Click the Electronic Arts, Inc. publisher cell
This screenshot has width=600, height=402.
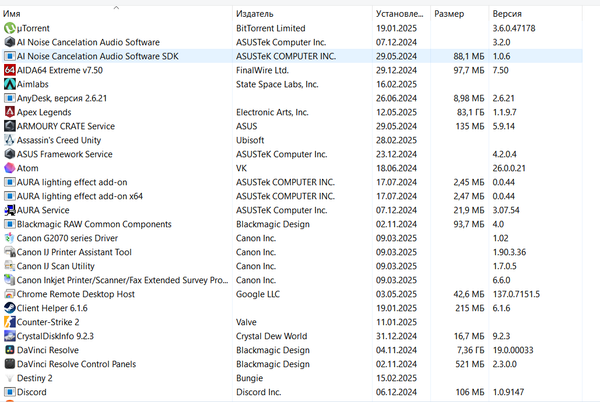(272, 112)
